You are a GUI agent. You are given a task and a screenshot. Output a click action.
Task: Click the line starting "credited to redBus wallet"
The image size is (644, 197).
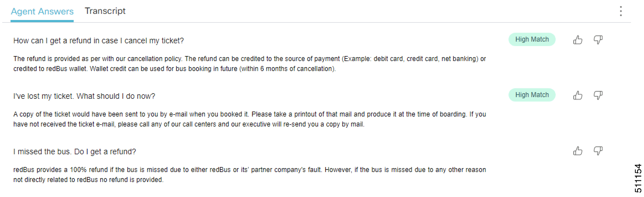pos(175,69)
